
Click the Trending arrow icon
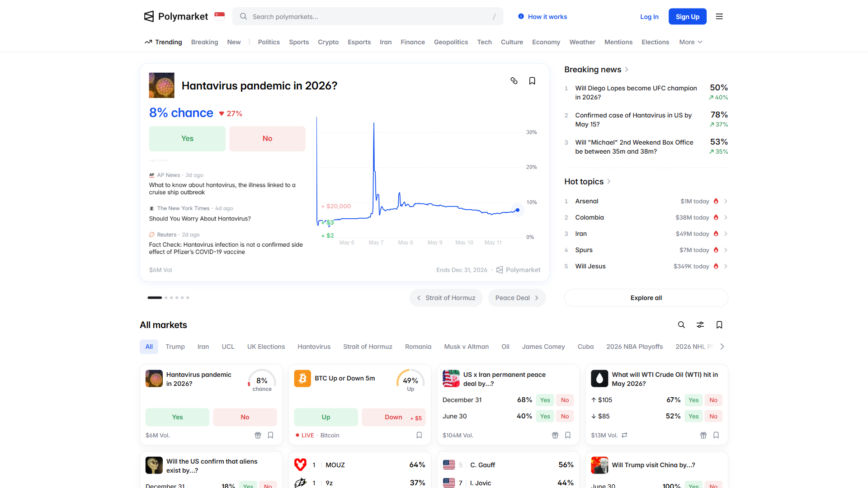point(148,42)
